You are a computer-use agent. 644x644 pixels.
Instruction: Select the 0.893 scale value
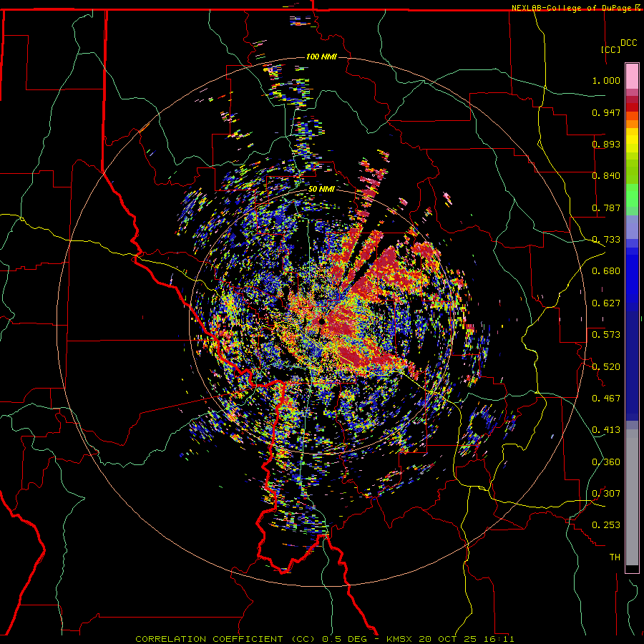pyautogui.click(x=606, y=144)
